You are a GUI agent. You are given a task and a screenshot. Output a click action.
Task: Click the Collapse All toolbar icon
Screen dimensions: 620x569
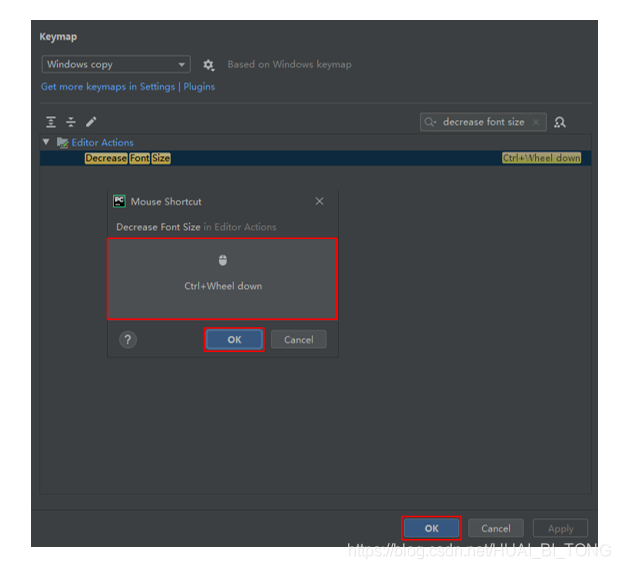71,122
